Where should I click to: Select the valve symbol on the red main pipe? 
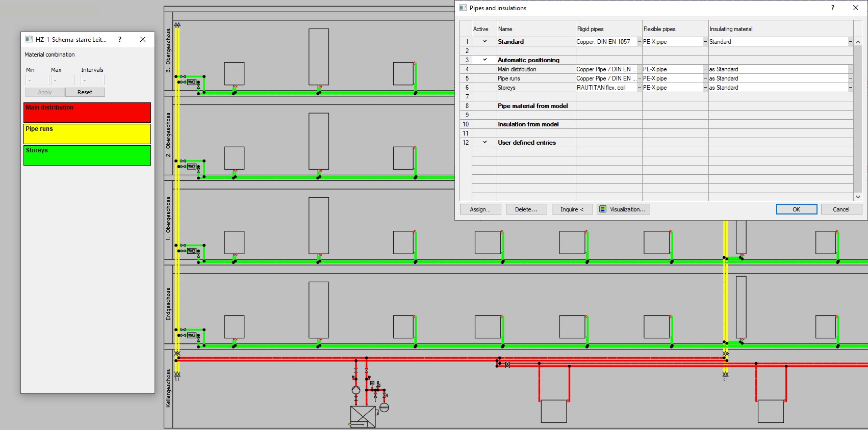507,365
